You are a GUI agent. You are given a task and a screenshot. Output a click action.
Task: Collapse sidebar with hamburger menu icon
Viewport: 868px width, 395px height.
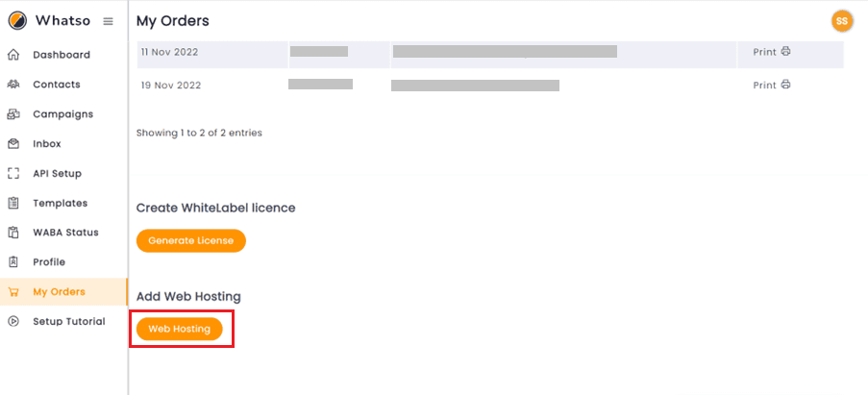[x=109, y=21]
